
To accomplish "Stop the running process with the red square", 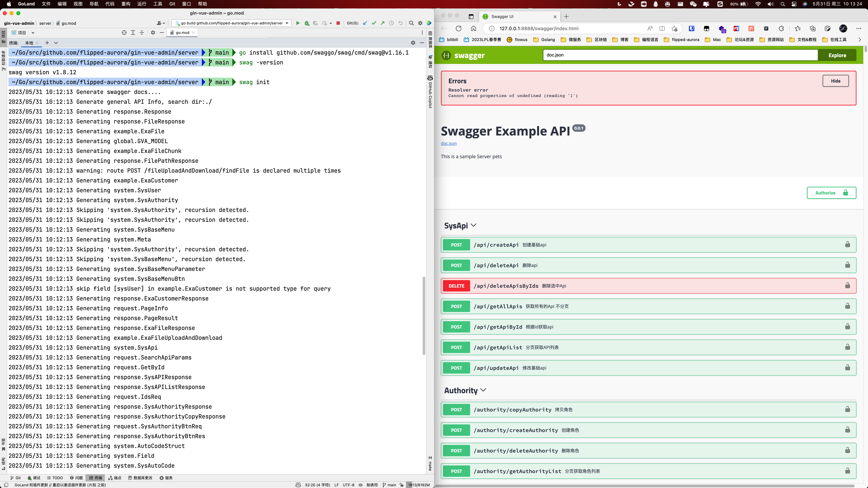I will [338, 23].
